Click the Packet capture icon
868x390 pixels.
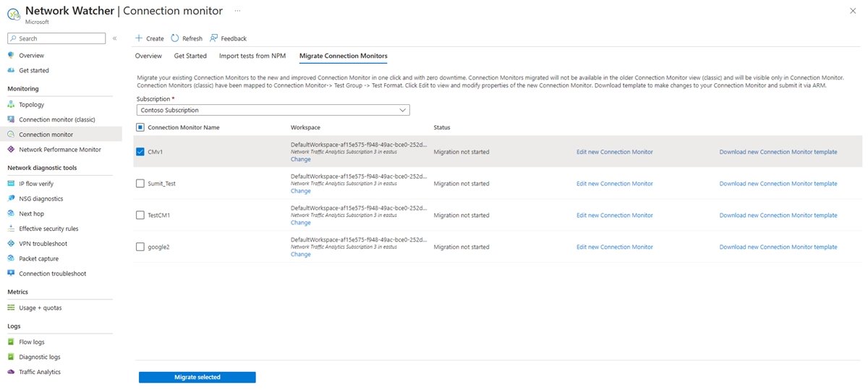pos(11,259)
